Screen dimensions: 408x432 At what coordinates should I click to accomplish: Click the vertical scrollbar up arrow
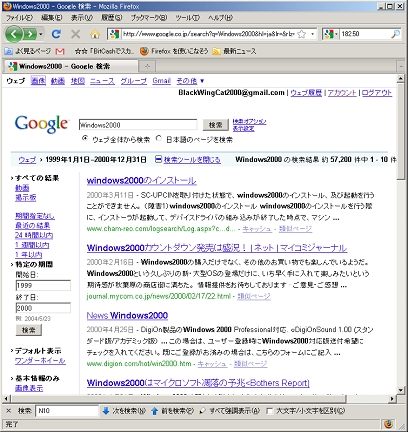click(x=401, y=79)
